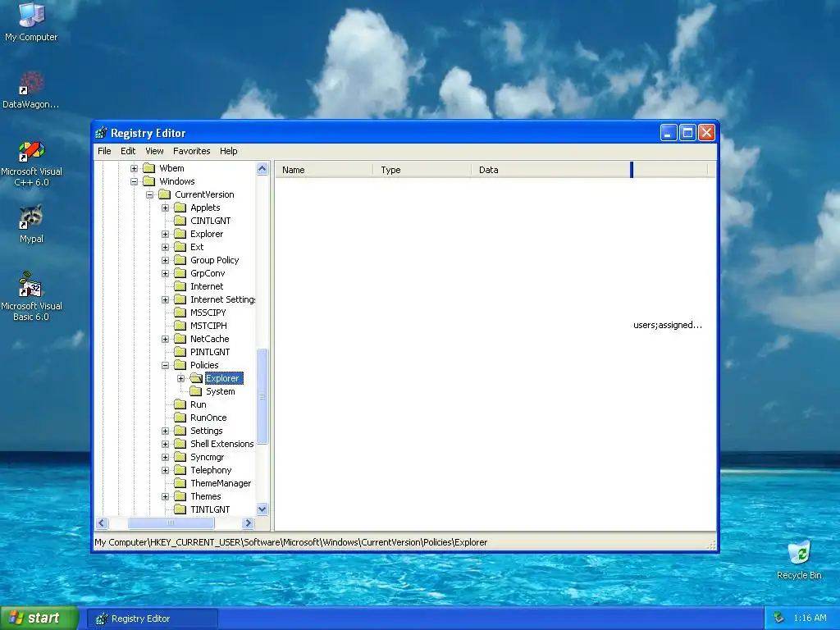Open the Edit menu
Image resolution: width=840 pixels, height=630 pixels.
[x=127, y=151]
